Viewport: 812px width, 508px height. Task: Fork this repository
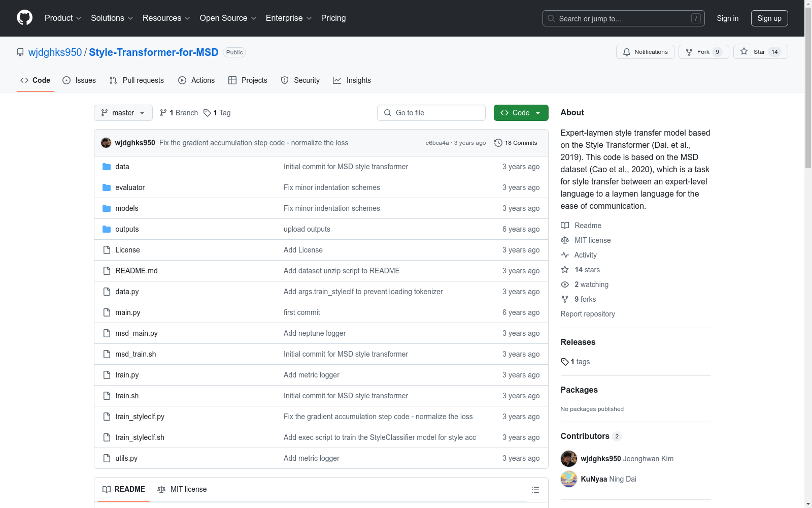(x=703, y=52)
